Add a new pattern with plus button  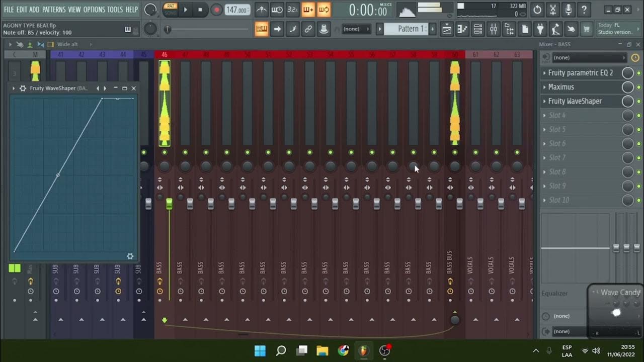(432, 29)
